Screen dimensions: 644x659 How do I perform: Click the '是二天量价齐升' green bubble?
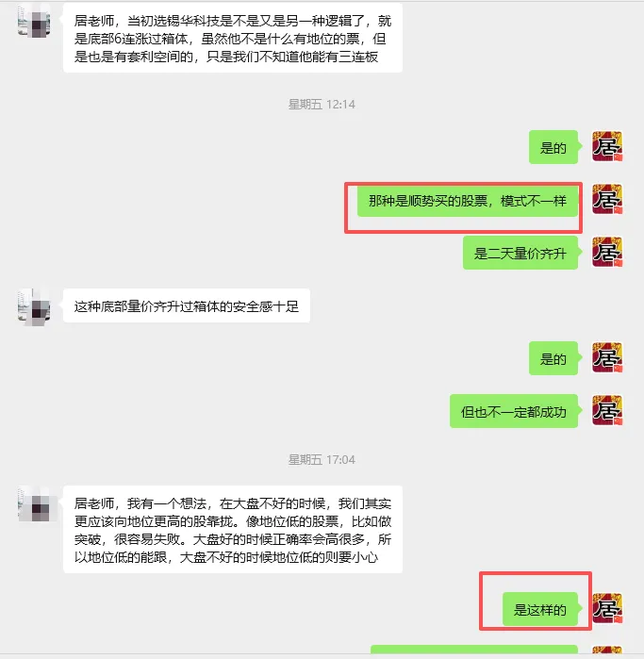522,253
